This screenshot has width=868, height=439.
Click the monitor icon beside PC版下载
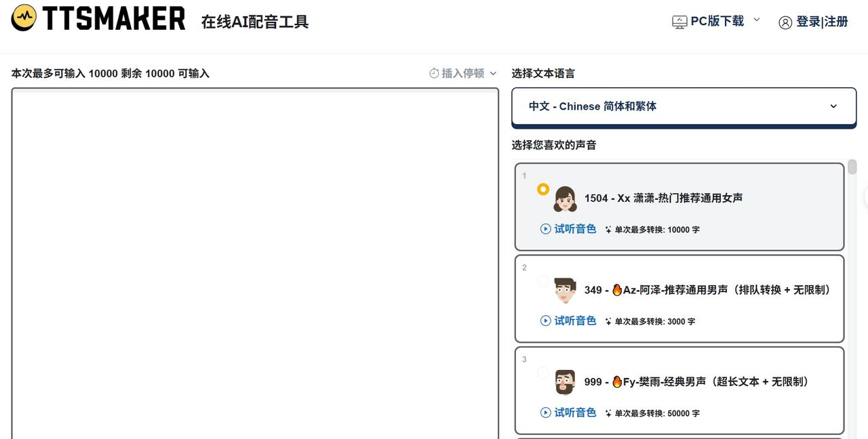(679, 21)
